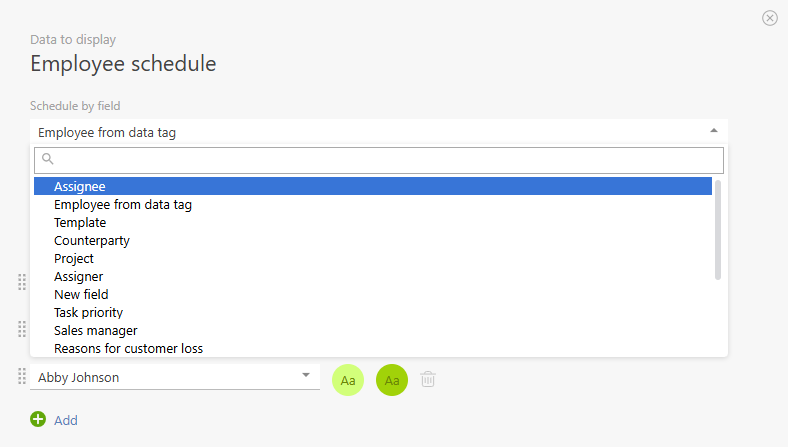Pick Assigner from the dropdown list

[78, 276]
